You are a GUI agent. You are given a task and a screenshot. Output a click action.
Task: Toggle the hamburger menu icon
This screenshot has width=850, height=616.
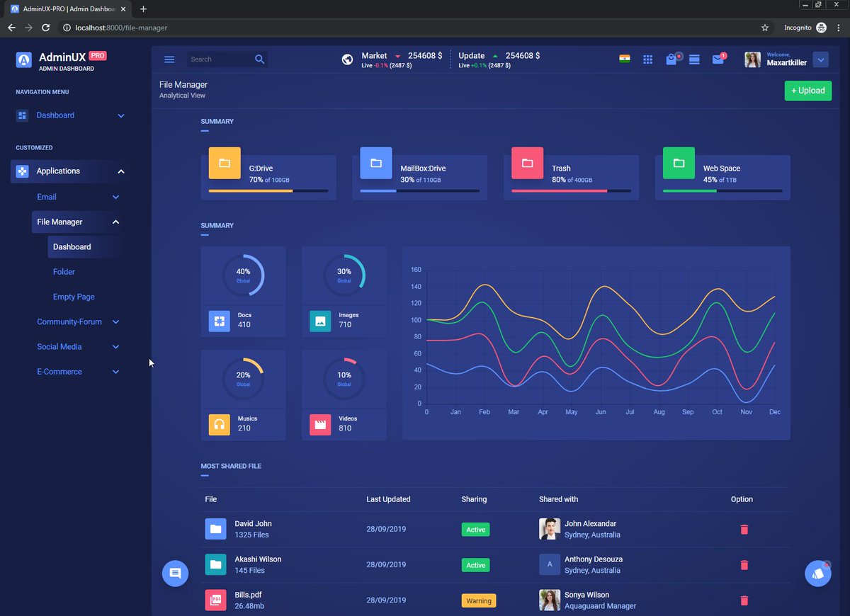pos(169,59)
